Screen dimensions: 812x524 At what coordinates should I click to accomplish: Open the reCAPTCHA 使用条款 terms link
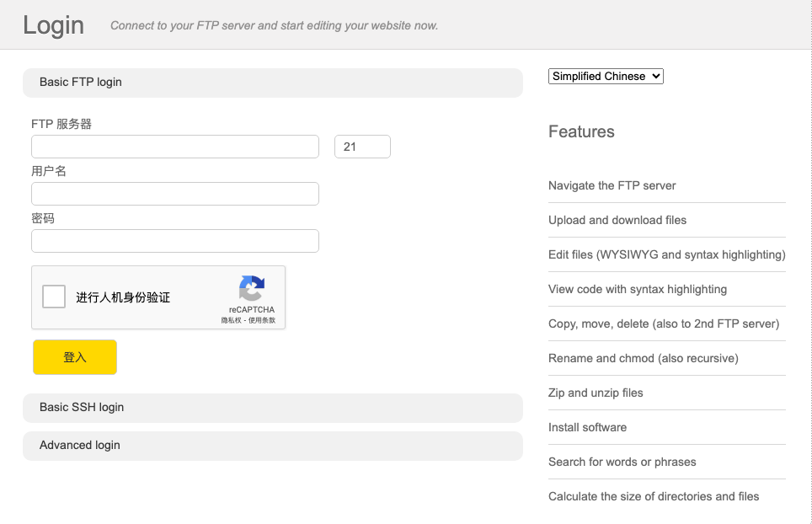tap(262, 320)
